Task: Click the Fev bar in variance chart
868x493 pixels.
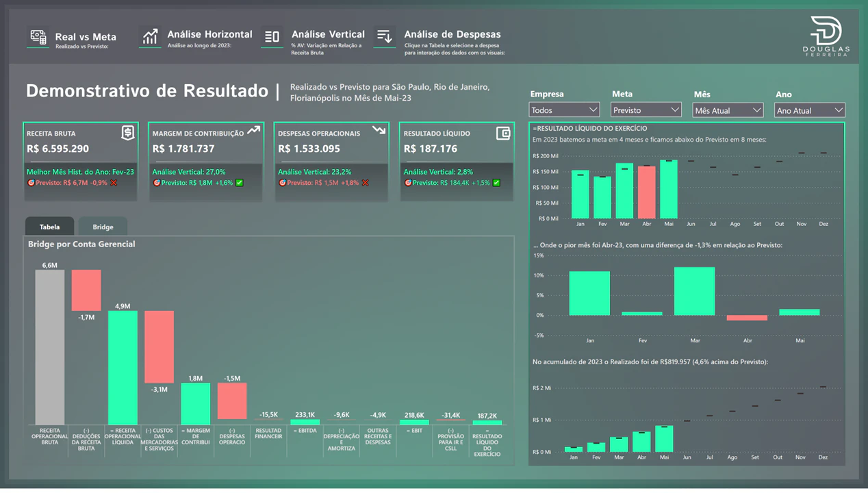Action: [x=642, y=314]
